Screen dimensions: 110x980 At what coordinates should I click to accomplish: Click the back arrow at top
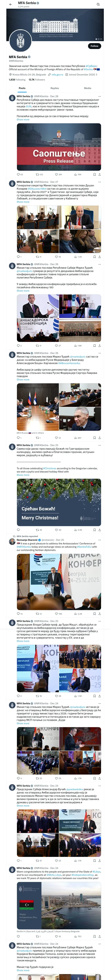pos(11,5)
